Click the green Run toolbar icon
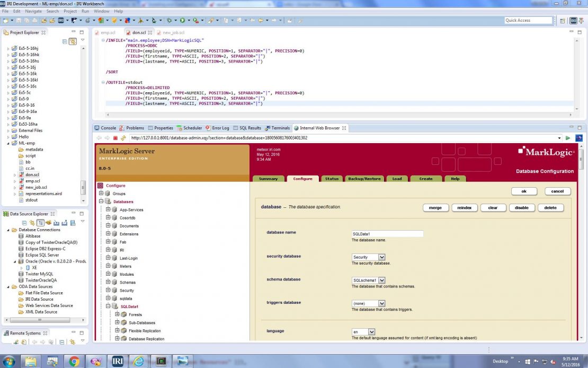The height and width of the screenshot is (368, 588). 182,20
